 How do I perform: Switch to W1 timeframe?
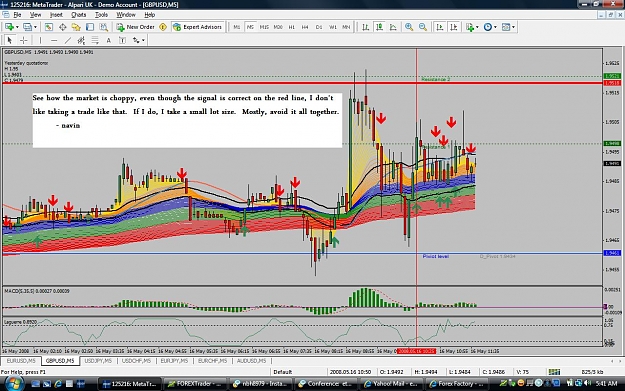coord(332,27)
